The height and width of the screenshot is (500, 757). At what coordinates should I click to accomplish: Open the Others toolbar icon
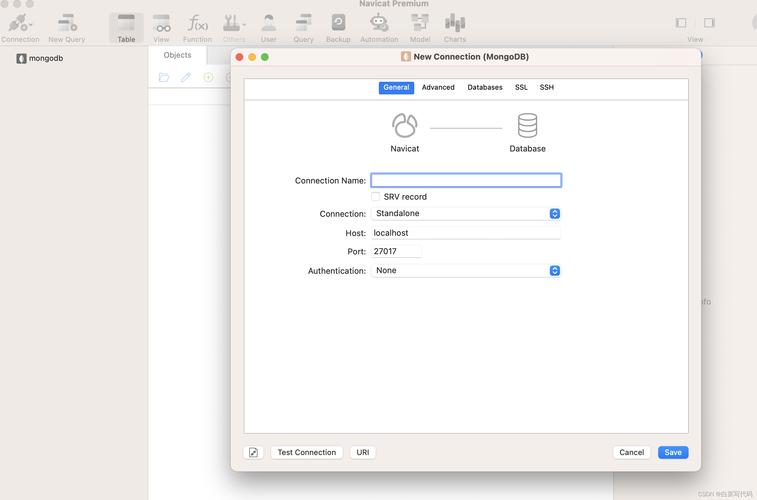pos(234,23)
